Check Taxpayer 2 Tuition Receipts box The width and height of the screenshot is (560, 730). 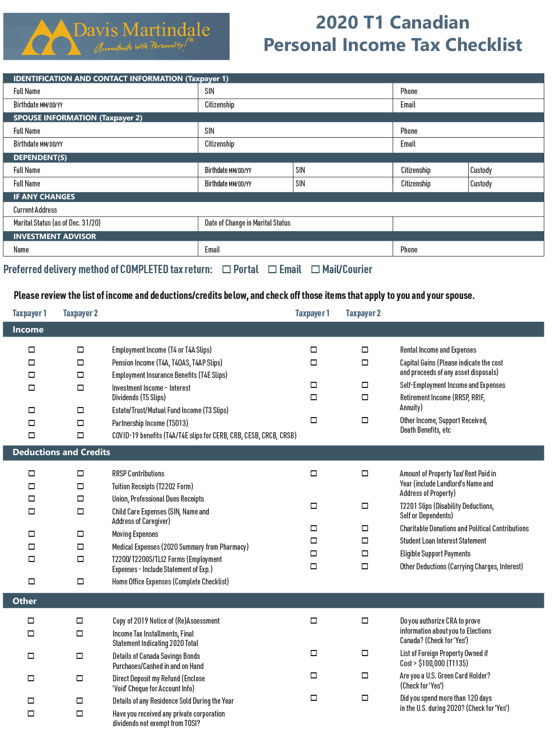pyautogui.click(x=81, y=486)
